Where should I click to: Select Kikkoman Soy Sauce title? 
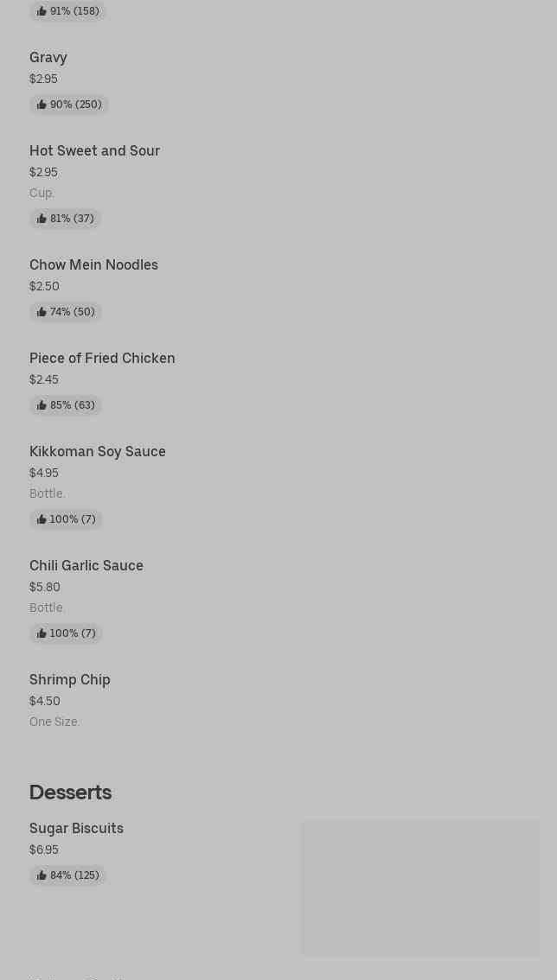coord(98,451)
